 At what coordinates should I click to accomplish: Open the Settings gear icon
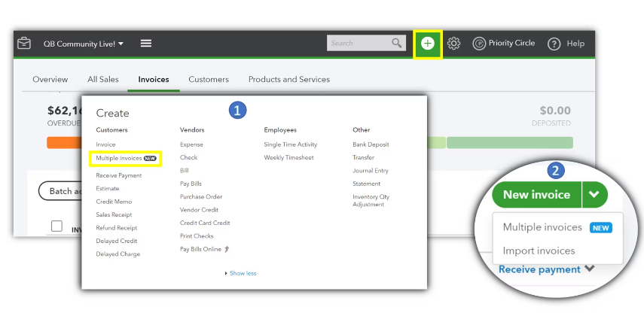[x=454, y=43]
